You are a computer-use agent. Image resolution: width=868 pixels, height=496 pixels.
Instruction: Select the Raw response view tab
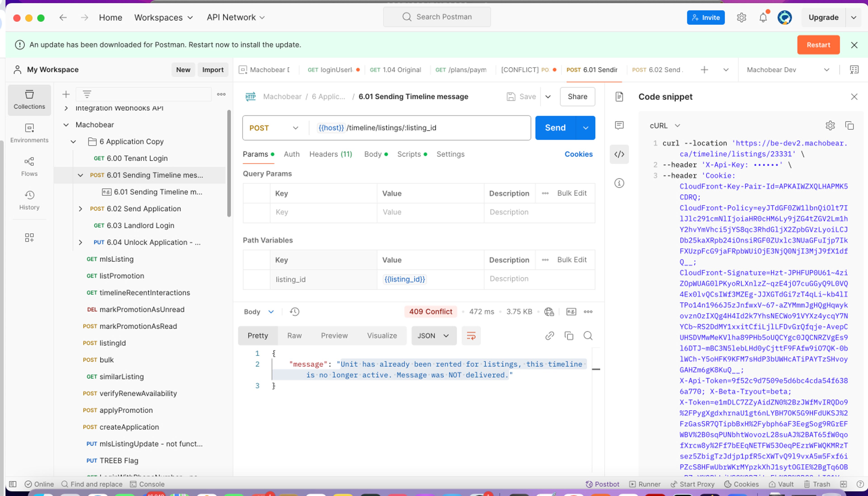[x=294, y=336]
